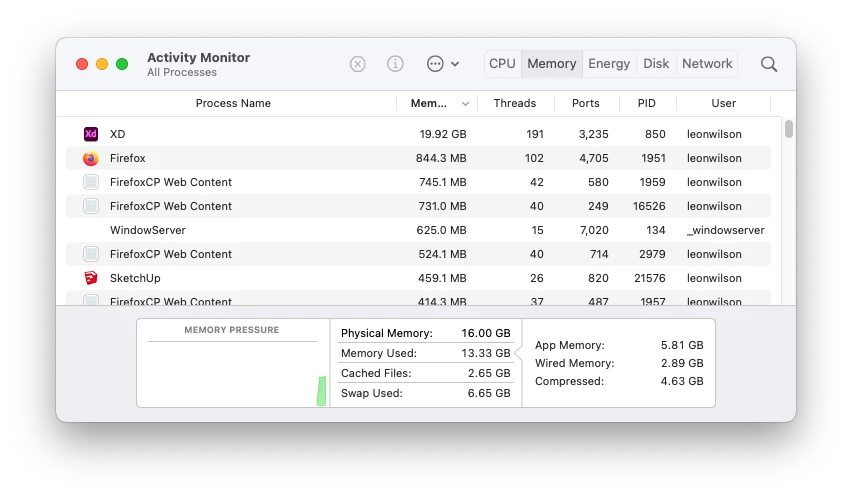Viewport: 852px width, 496px height.
Task: Click the 844.3 MB memory value
Action: tap(441, 158)
